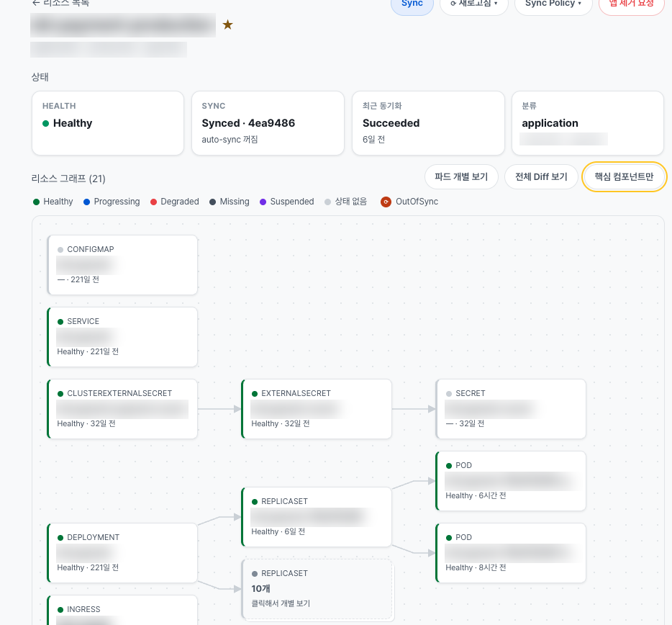672x625 pixels.
Task: Click the blue Progressing legend dot
Action: point(86,202)
